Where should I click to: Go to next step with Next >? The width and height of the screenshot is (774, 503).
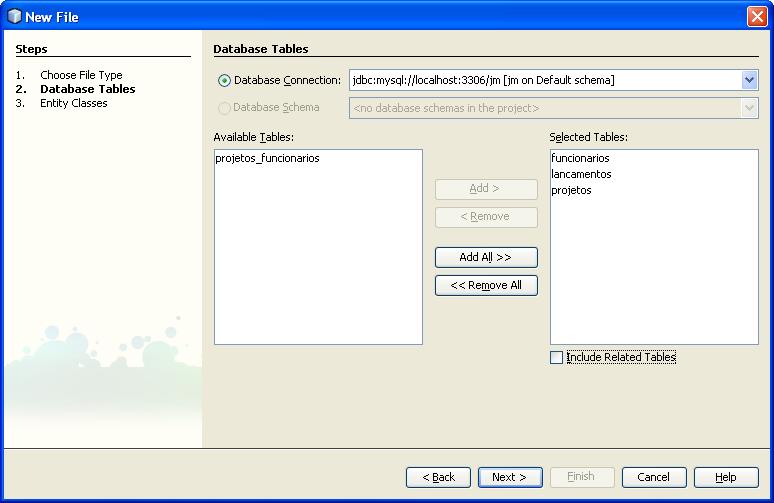(x=510, y=477)
